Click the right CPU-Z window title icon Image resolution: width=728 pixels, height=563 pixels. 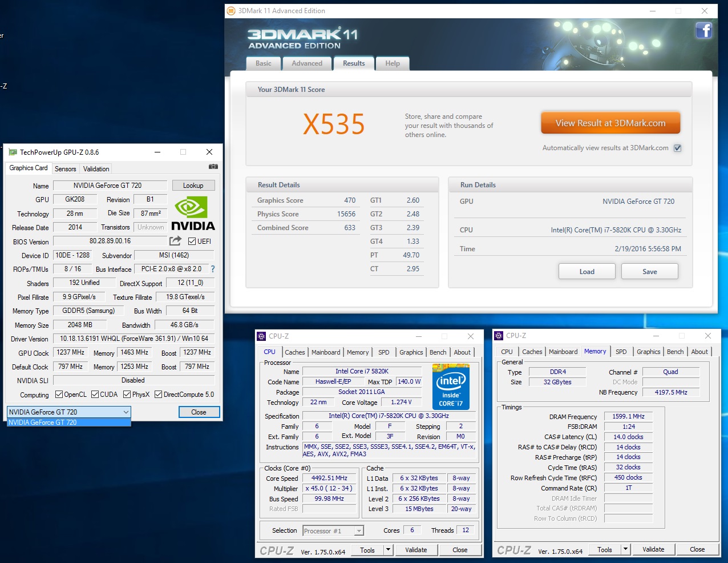499,336
